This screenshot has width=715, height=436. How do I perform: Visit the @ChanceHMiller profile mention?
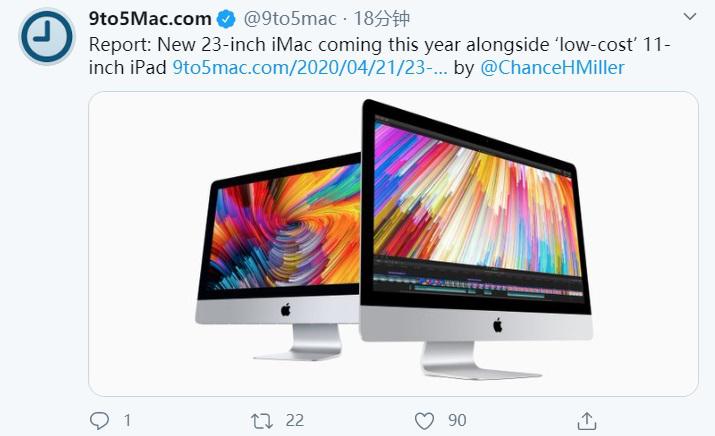[x=552, y=68]
